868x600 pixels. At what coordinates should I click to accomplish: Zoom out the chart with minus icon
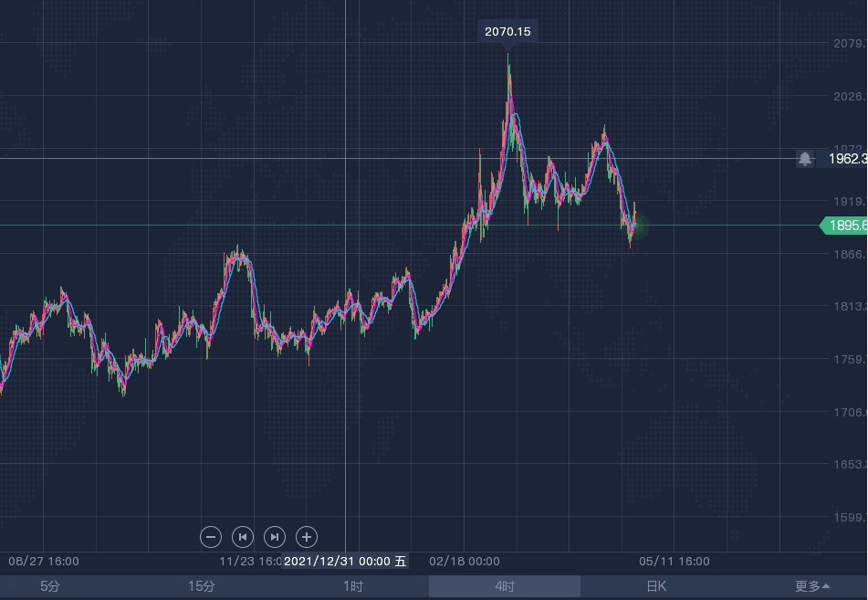pos(210,537)
